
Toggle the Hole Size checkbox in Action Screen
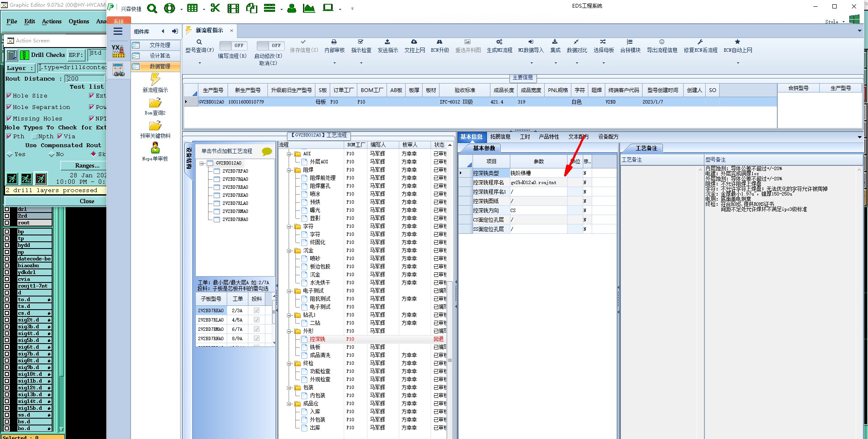(9, 96)
